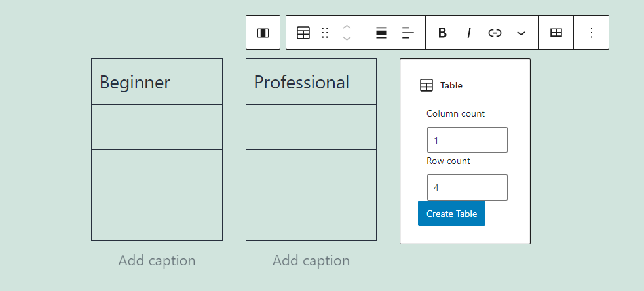Toggle bold formatting
Screen dimensions: 644x291
(x=442, y=33)
